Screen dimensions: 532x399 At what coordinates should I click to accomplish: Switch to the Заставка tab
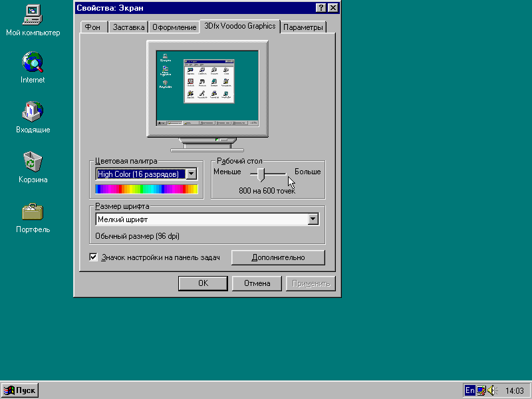tap(128, 27)
